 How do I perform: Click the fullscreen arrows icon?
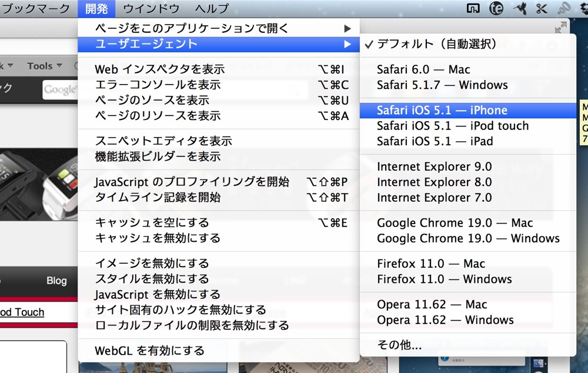560,27
